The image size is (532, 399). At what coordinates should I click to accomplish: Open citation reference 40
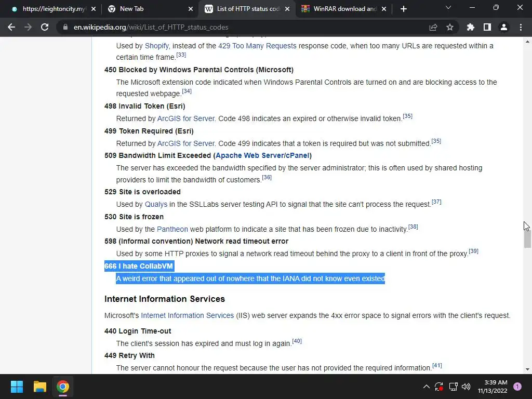pos(297,341)
